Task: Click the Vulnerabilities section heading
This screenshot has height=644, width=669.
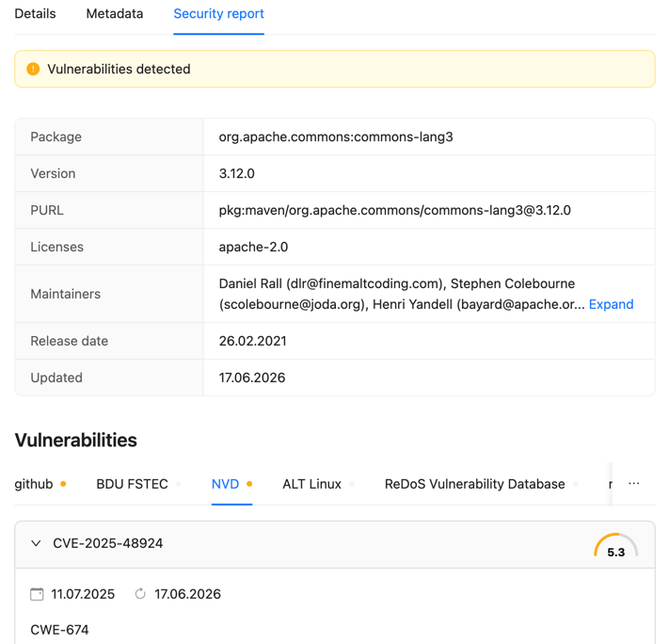Action: (x=75, y=440)
